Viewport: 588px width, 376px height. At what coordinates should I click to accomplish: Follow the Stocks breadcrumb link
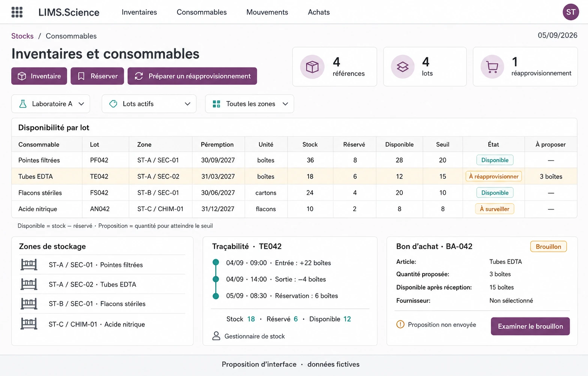22,36
